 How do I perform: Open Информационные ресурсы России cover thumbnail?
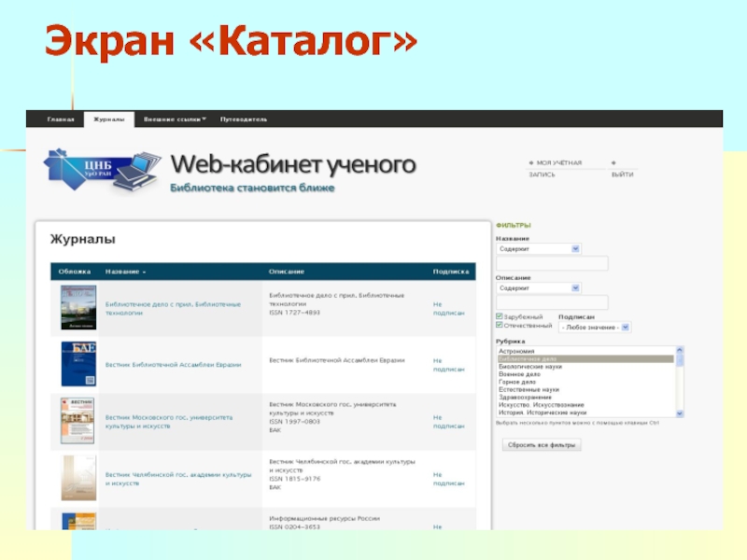[79, 521]
